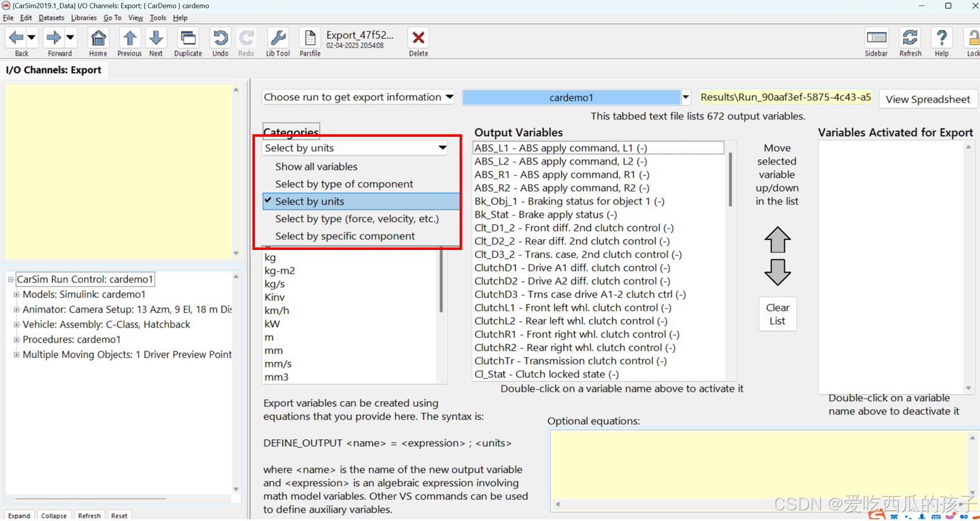The height and width of the screenshot is (521, 980).
Task: Open 'Choose run to get export information' dropdown
Action: click(x=358, y=97)
